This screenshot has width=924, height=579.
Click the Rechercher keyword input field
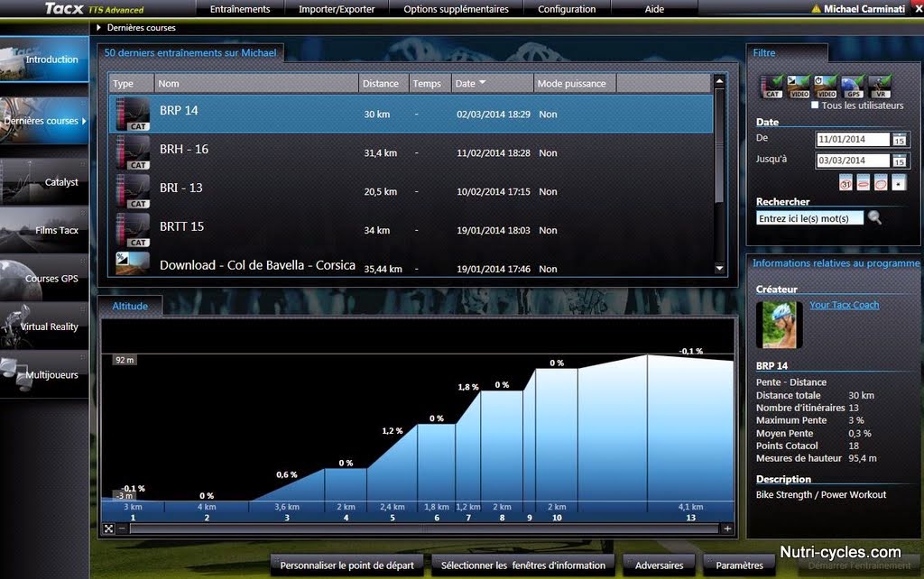tap(809, 218)
